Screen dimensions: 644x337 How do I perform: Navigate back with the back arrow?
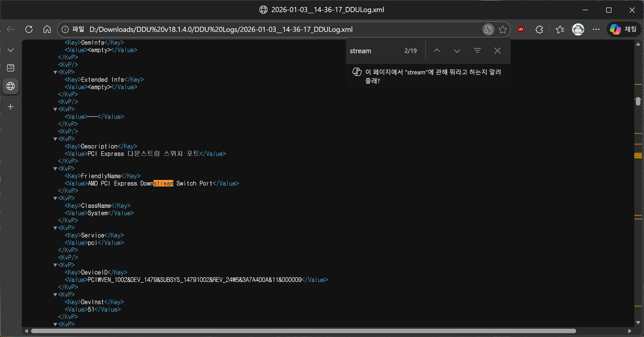(x=11, y=29)
